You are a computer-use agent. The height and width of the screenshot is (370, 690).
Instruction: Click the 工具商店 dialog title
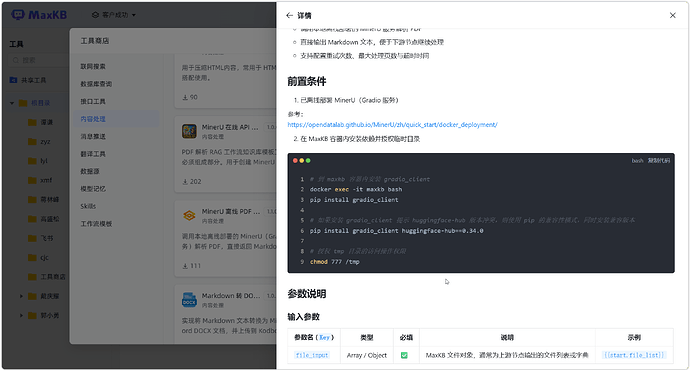[x=95, y=41]
